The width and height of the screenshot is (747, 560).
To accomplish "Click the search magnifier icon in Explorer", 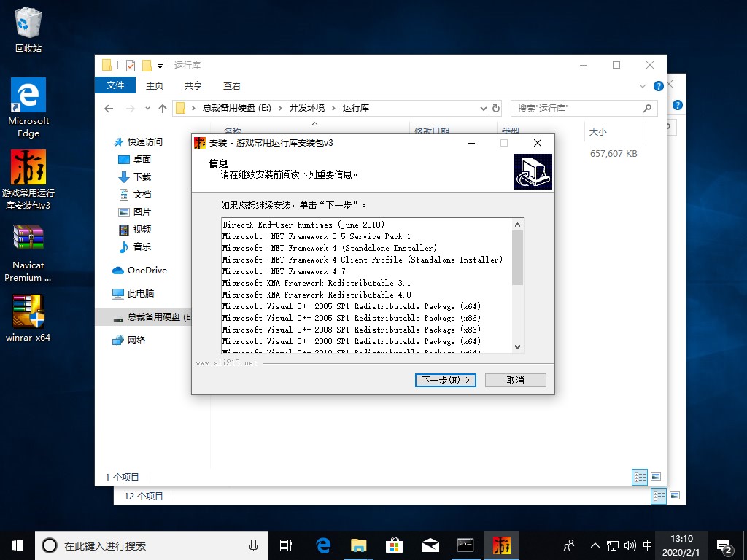I will pos(647,108).
